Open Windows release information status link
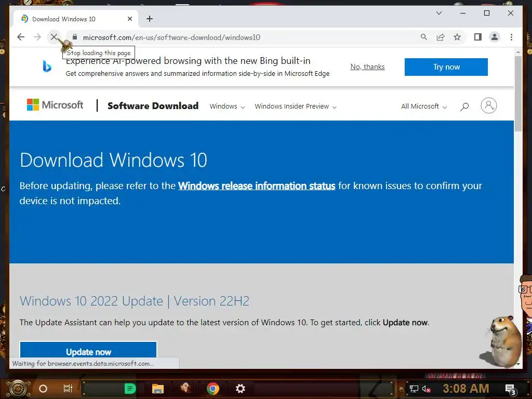532x399 pixels. tap(257, 186)
